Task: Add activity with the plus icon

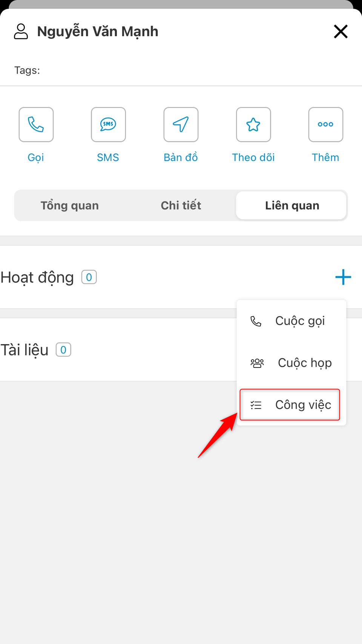Action: click(x=343, y=277)
